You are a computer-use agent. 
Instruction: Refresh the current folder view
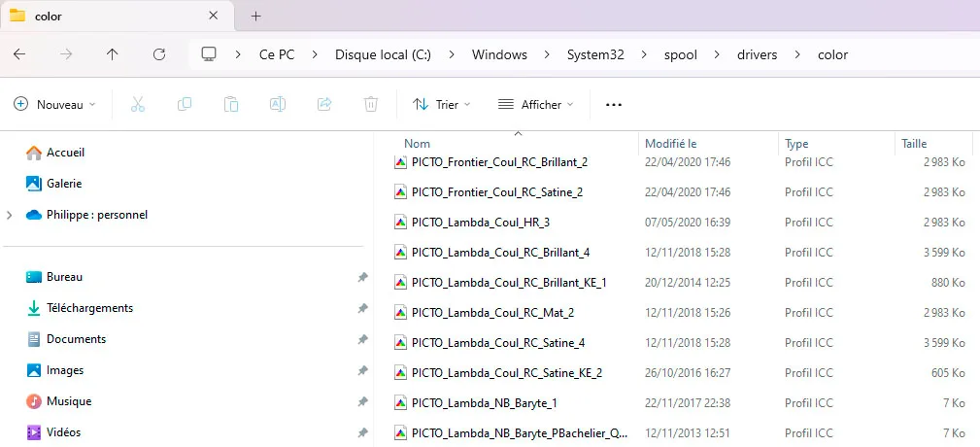[159, 54]
